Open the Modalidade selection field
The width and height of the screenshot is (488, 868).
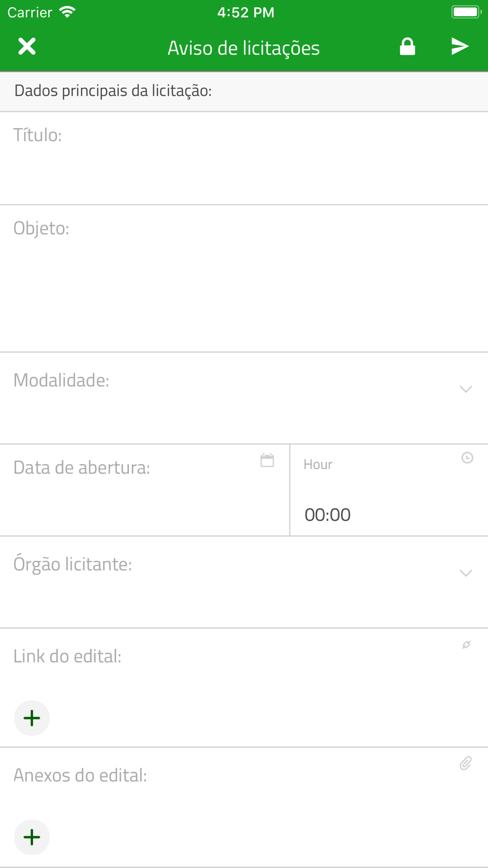(x=244, y=398)
